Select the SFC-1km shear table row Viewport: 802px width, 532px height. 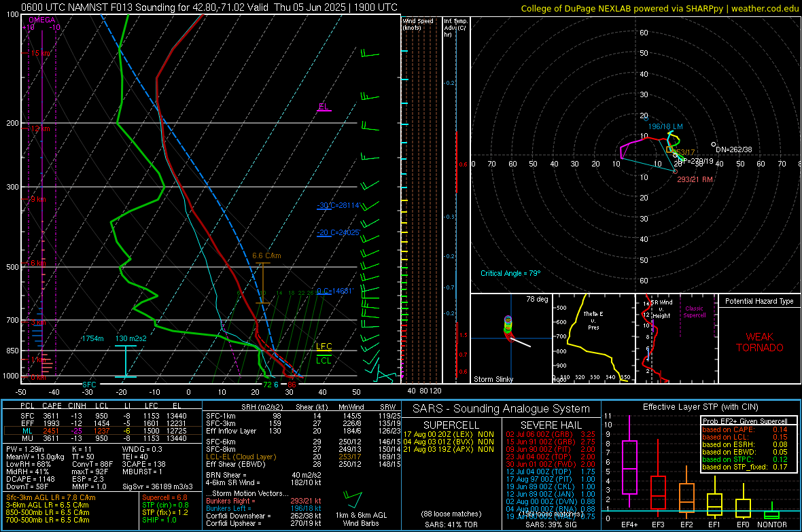(302, 416)
